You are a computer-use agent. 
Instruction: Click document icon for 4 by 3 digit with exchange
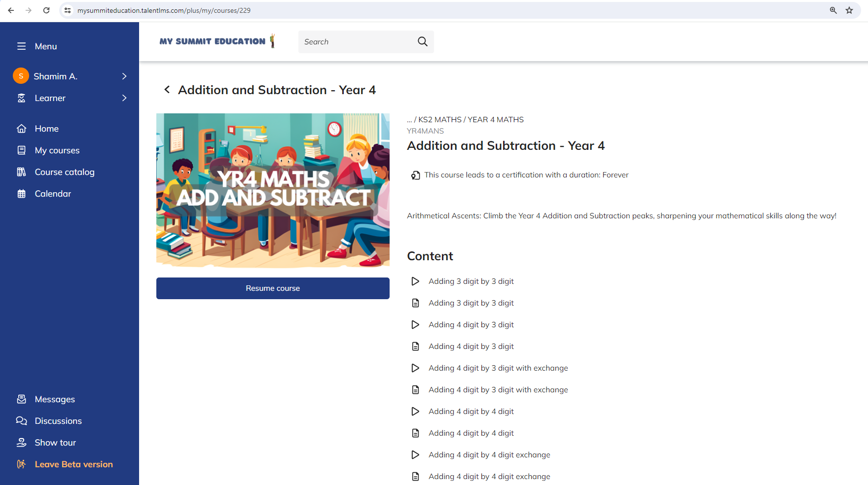click(x=415, y=390)
